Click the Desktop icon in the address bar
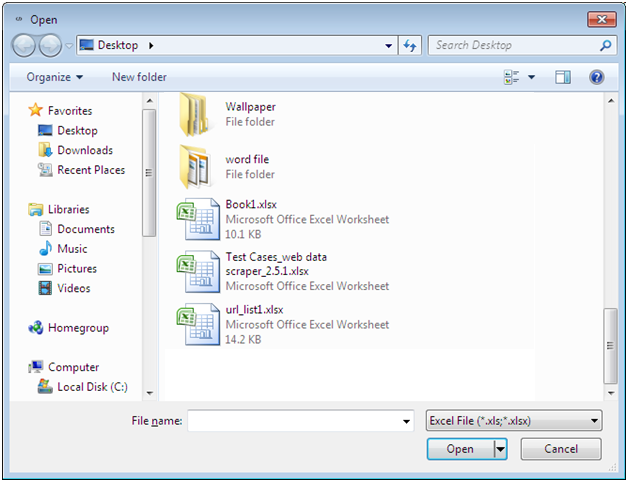Image resolution: width=628 pixels, height=482 pixels. 86,45
